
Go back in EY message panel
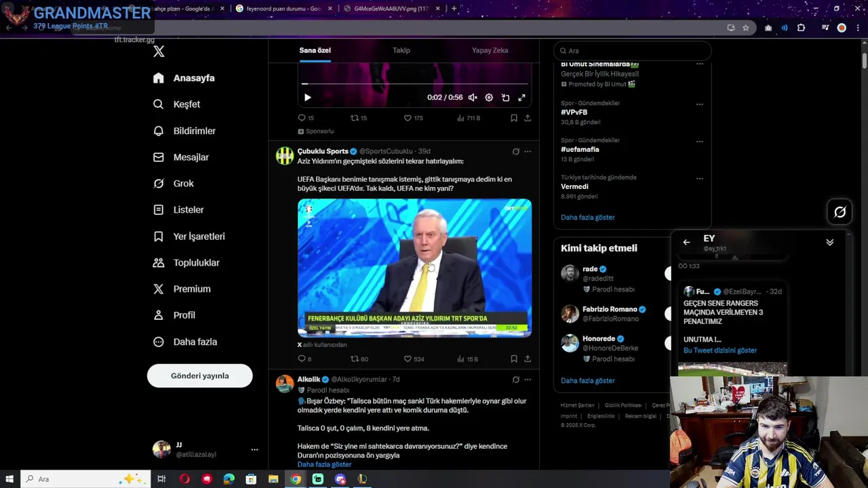coord(686,243)
